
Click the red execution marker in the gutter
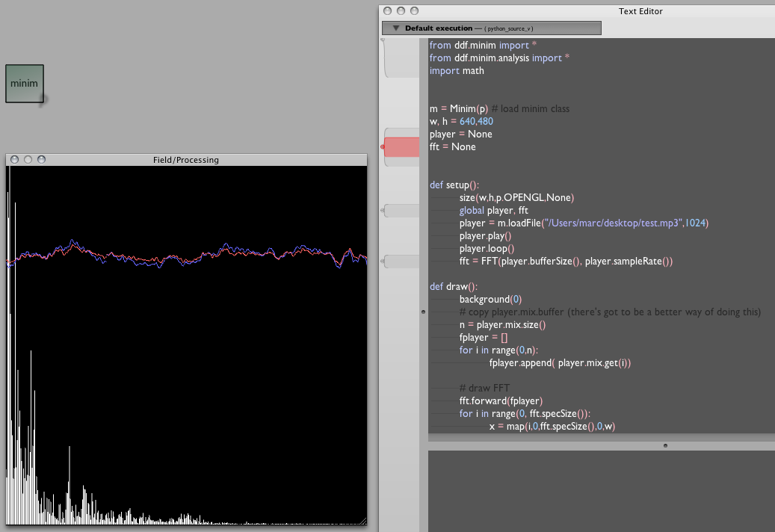click(x=404, y=147)
